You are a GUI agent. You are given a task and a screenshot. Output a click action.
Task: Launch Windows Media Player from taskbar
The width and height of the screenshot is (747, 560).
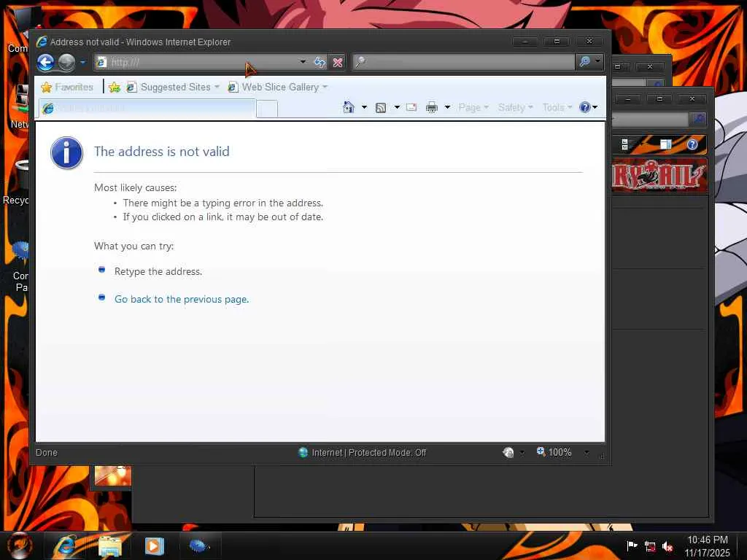[154, 545]
